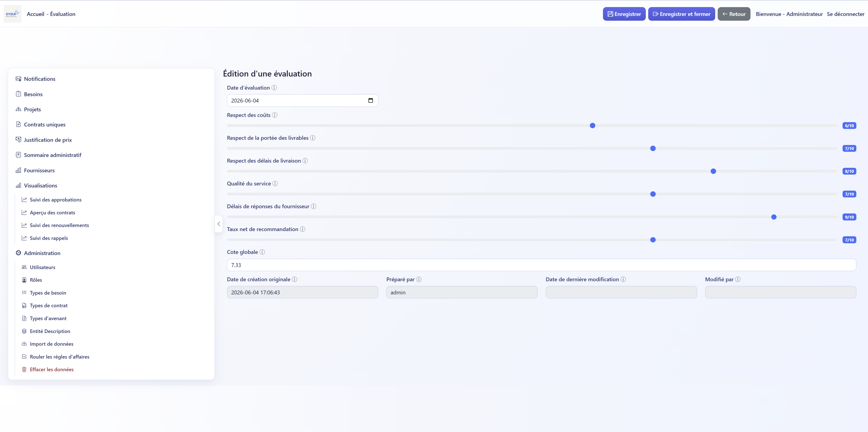868x432 pixels.
Task: Click the Se déconnecter link
Action: coord(845,14)
